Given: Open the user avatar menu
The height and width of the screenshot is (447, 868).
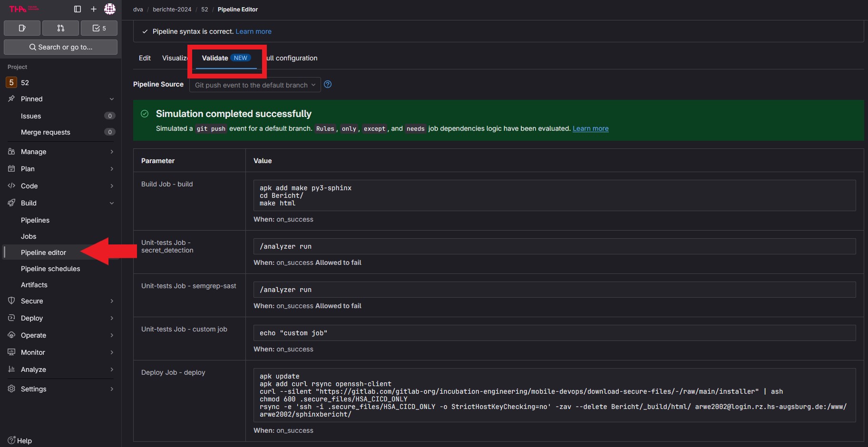Looking at the screenshot, I should tap(110, 9).
